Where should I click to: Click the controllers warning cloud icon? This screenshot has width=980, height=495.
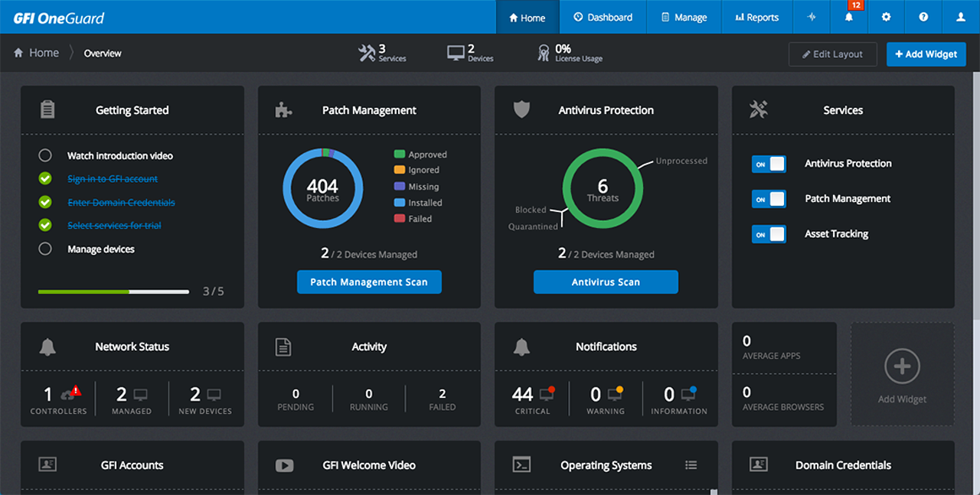pyautogui.click(x=70, y=394)
